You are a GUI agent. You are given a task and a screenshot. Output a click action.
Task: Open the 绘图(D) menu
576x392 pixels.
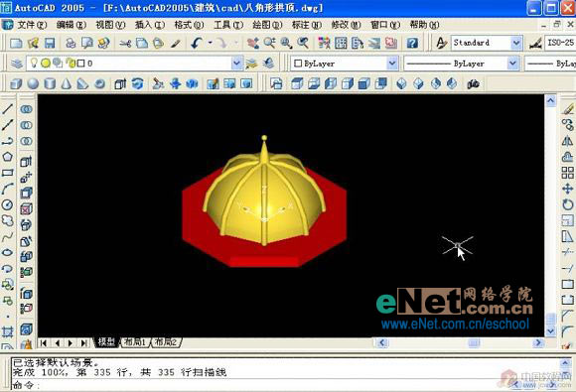(x=267, y=25)
